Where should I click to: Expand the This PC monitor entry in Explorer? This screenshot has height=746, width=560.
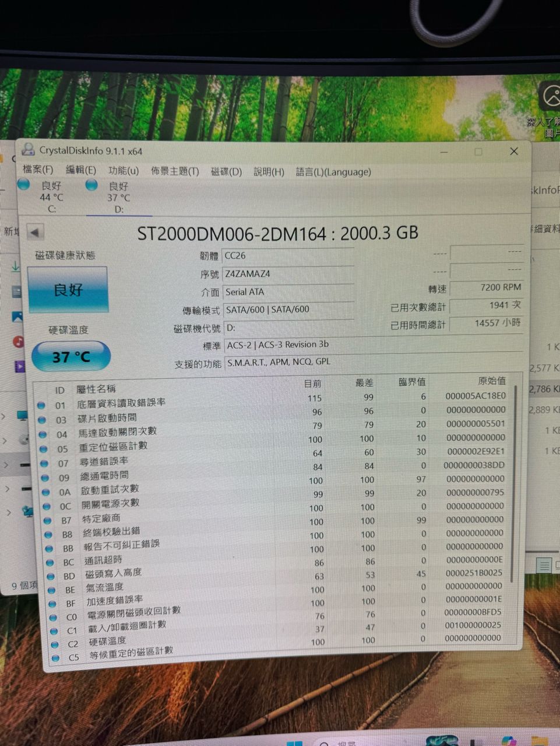[x=4, y=416]
